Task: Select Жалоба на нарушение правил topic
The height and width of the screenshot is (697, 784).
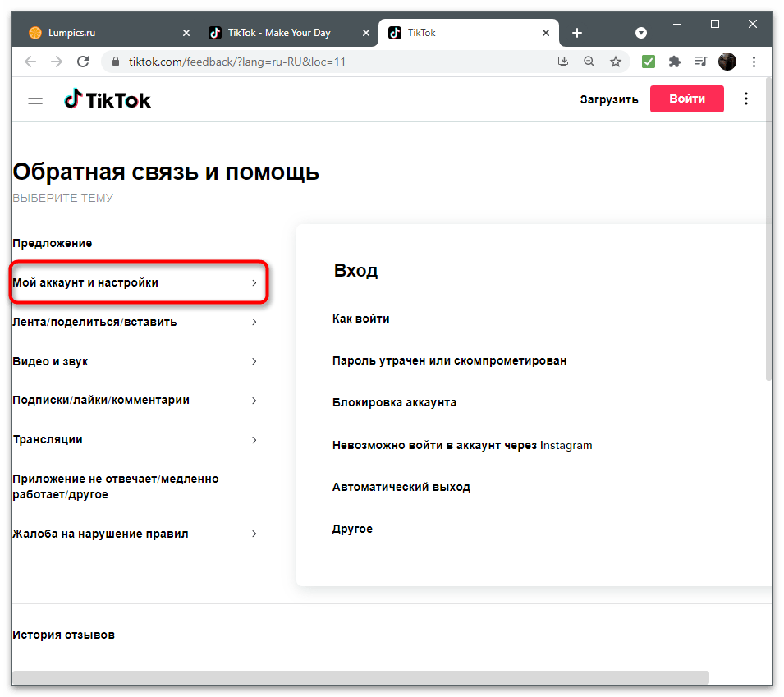Action: [x=100, y=534]
